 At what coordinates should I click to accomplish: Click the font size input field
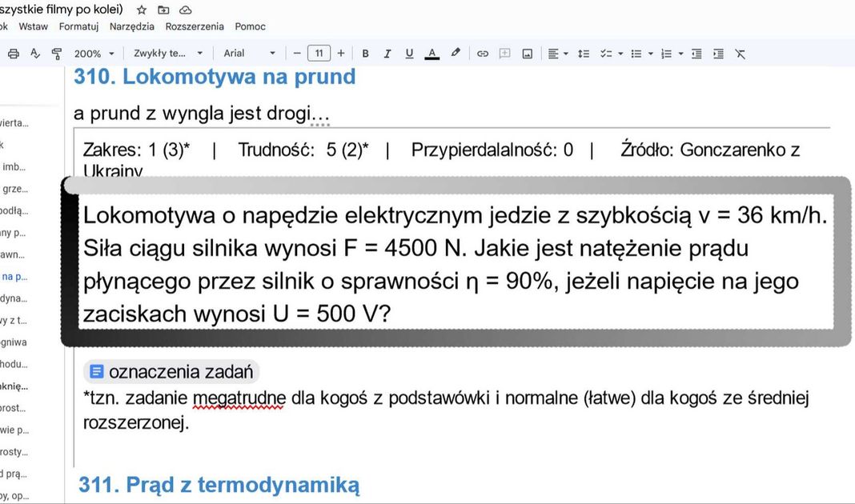(319, 54)
